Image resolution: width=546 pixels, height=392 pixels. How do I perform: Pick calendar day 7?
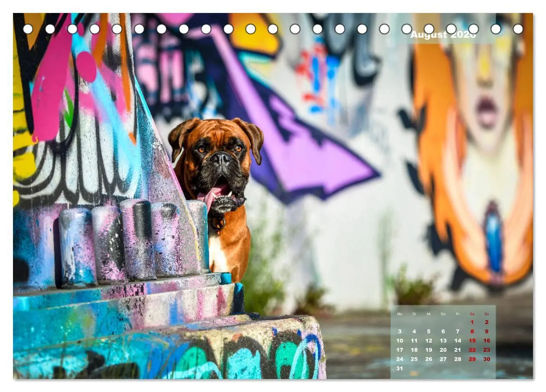click(458, 331)
